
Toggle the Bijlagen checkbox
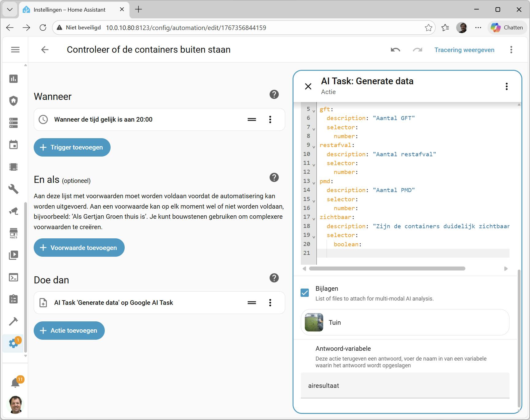tap(305, 293)
